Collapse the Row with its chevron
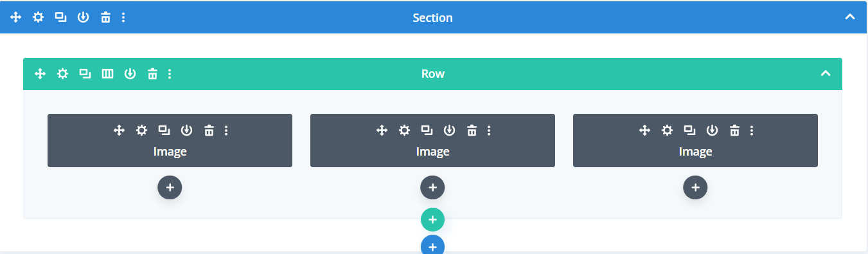Image resolution: width=868 pixels, height=254 pixels. (x=826, y=74)
